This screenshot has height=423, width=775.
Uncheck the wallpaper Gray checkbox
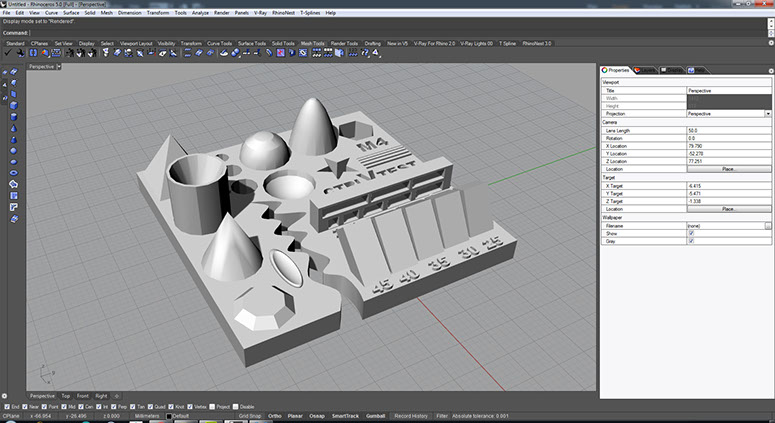[x=691, y=241]
